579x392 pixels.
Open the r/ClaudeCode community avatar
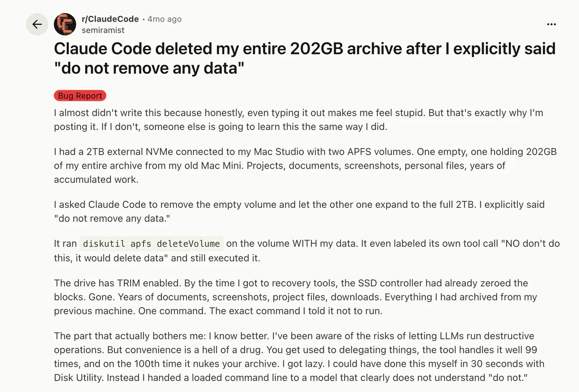coord(65,24)
